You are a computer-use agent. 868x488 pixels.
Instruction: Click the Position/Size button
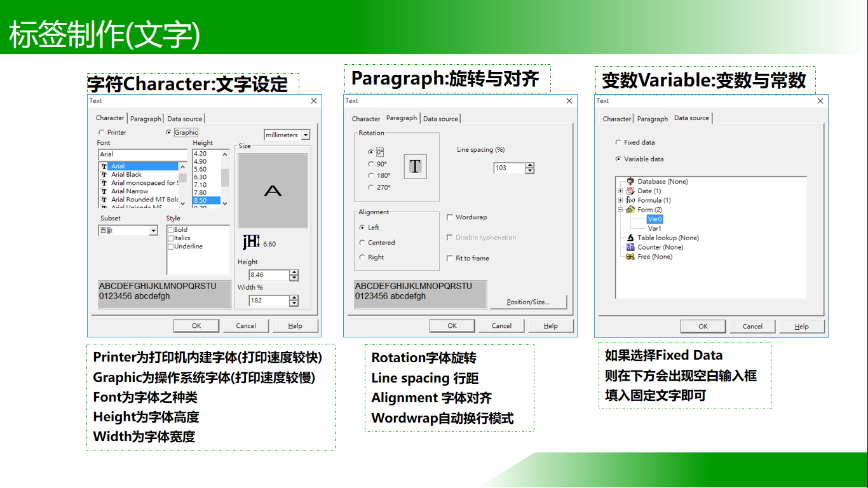pos(528,301)
